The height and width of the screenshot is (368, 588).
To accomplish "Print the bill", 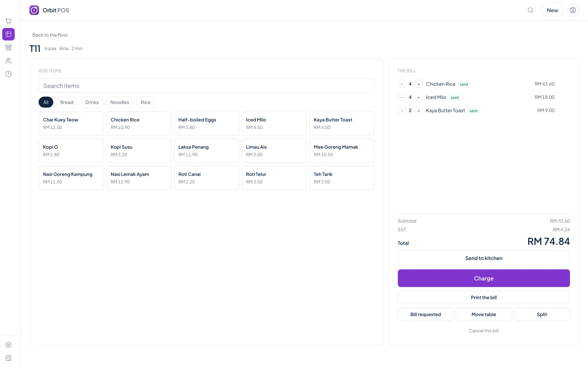I will point(484,297).
